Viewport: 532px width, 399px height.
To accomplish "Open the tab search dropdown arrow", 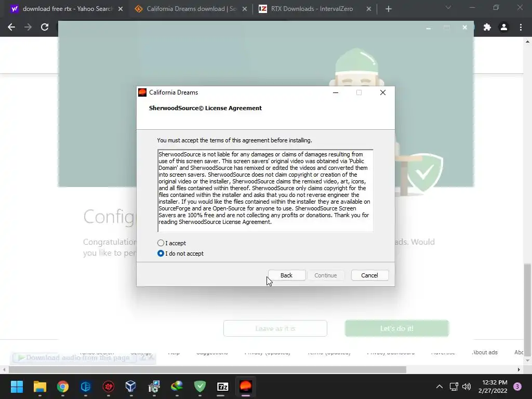I will point(448,7).
